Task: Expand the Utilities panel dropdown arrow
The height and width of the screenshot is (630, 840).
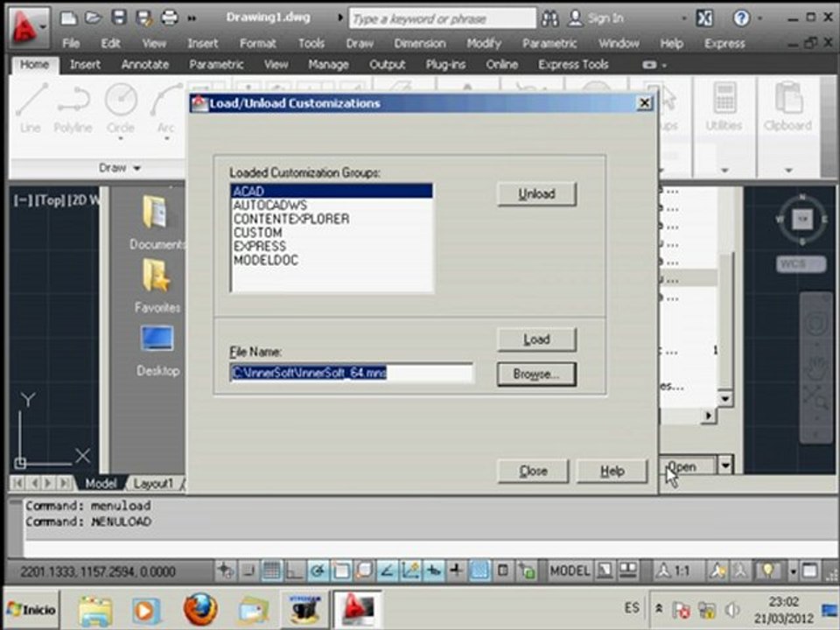Action: (724, 171)
